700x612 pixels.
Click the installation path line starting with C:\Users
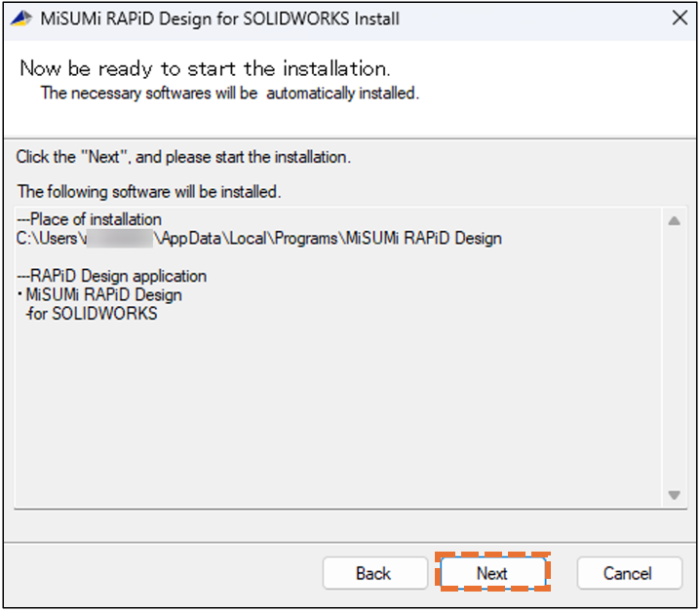click(x=259, y=238)
